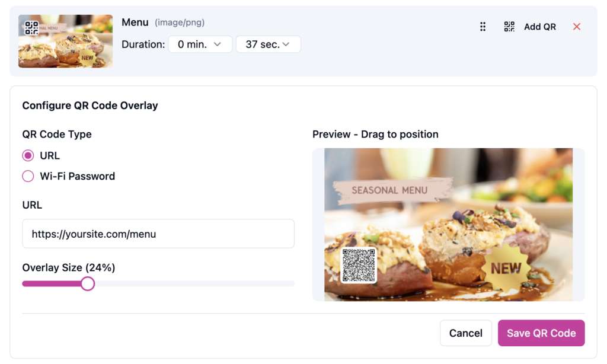
Task: Remove the Menu item with red X
Action: click(x=577, y=27)
